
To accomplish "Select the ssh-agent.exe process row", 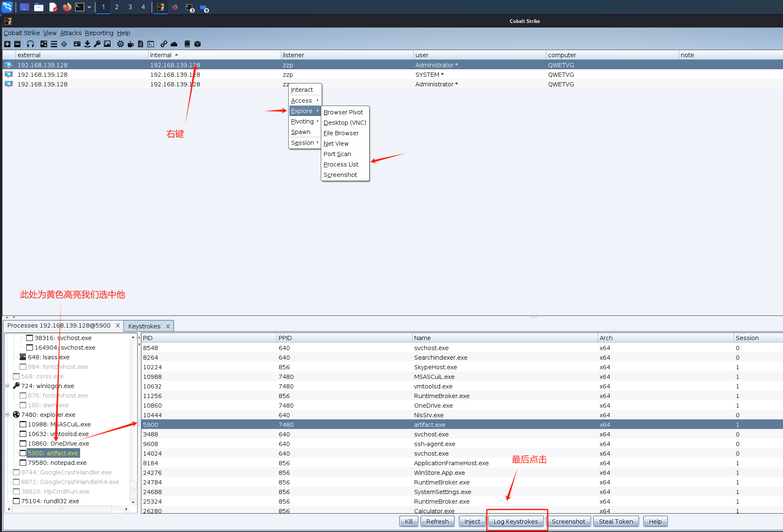I will coord(461,444).
